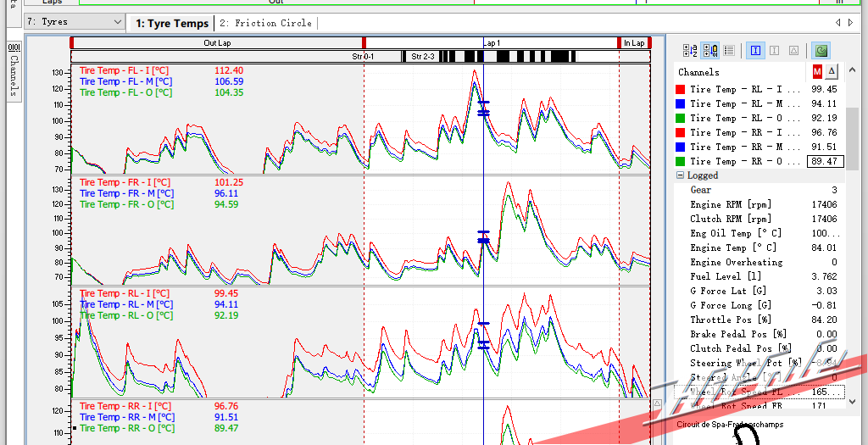Click FR inner temp value 101.25 in graph
This screenshot has width=868, height=445.
(229, 182)
